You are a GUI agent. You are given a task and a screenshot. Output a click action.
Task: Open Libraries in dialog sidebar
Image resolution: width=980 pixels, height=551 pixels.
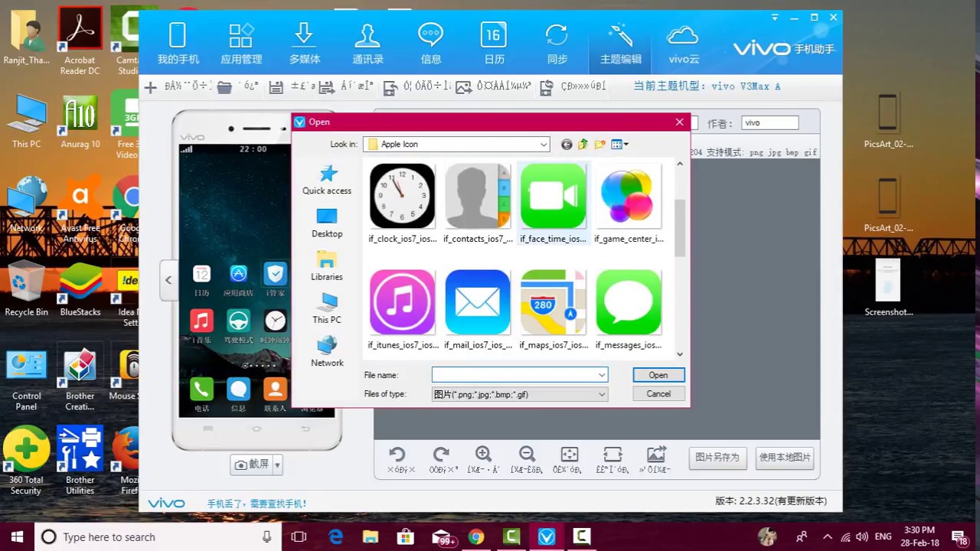[327, 266]
